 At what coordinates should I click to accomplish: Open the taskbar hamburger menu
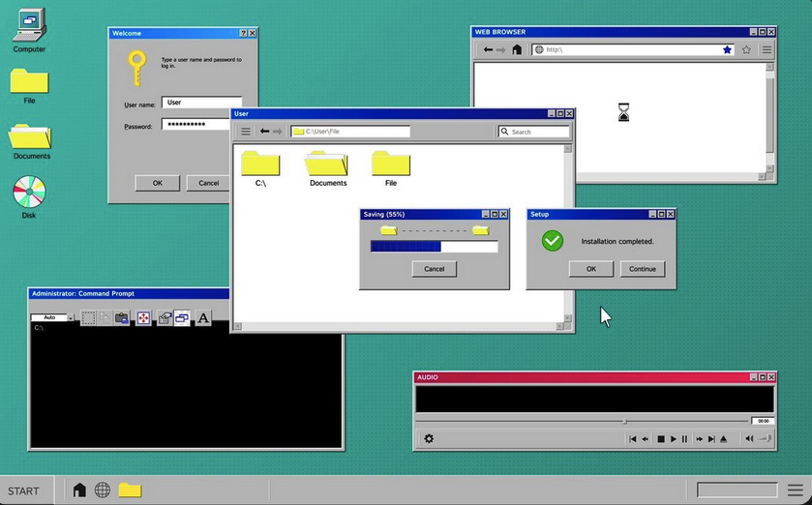pos(795,490)
